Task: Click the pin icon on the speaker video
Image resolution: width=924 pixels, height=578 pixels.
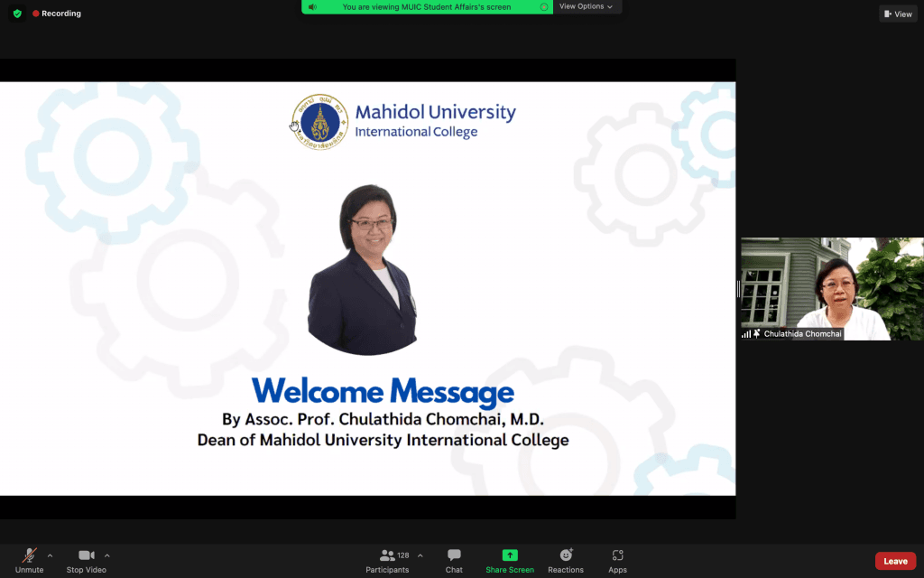Action: click(x=756, y=334)
